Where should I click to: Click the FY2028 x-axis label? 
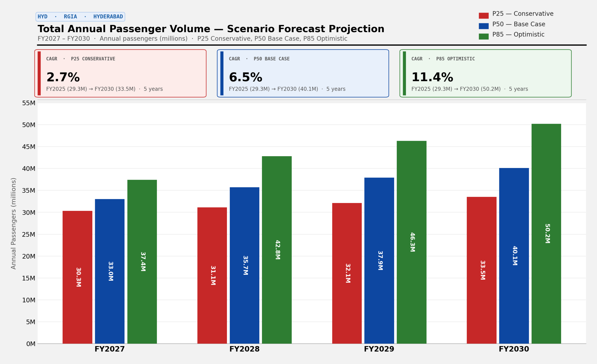click(x=244, y=349)
